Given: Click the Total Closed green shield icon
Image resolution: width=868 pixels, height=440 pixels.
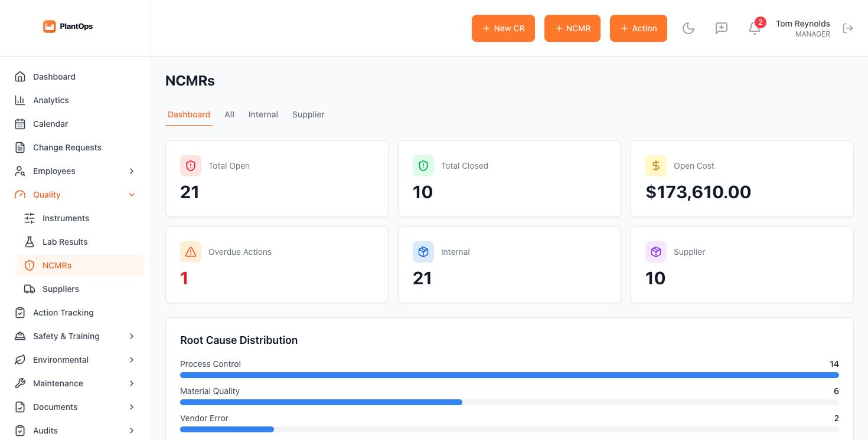Looking at the screenshot, I should pos(423,166).
